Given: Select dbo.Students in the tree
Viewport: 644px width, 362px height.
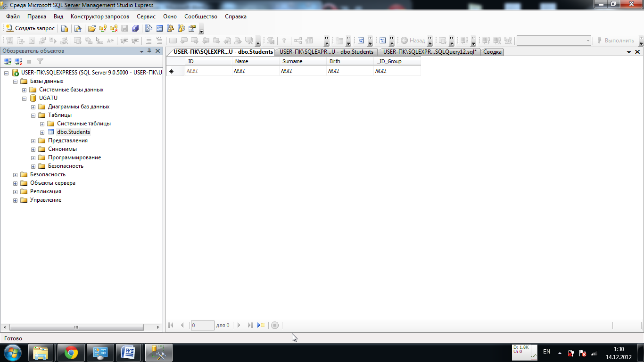Looking at the screenshot, I should (74, 132).
